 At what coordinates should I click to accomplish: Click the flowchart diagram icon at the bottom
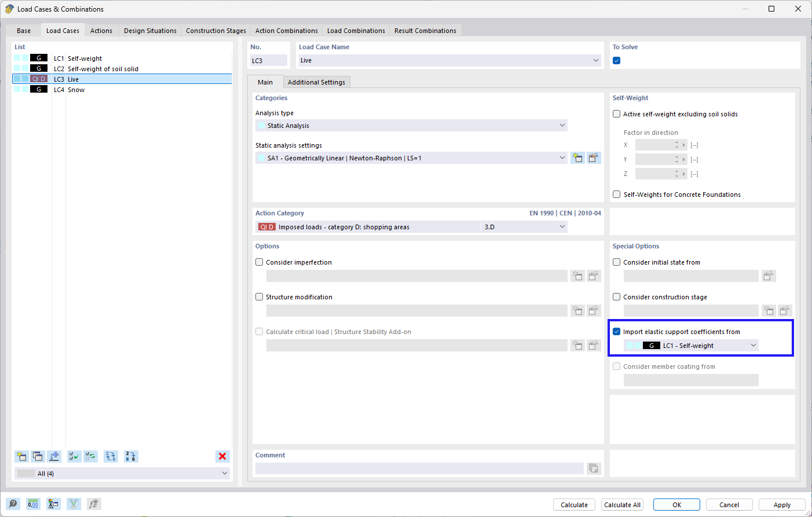tap(74, 504)
